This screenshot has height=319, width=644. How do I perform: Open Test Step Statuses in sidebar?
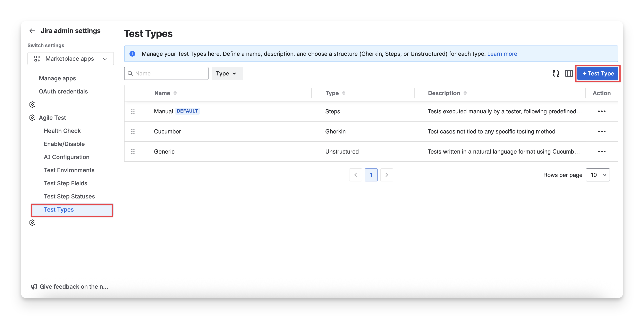coord(69,196)
